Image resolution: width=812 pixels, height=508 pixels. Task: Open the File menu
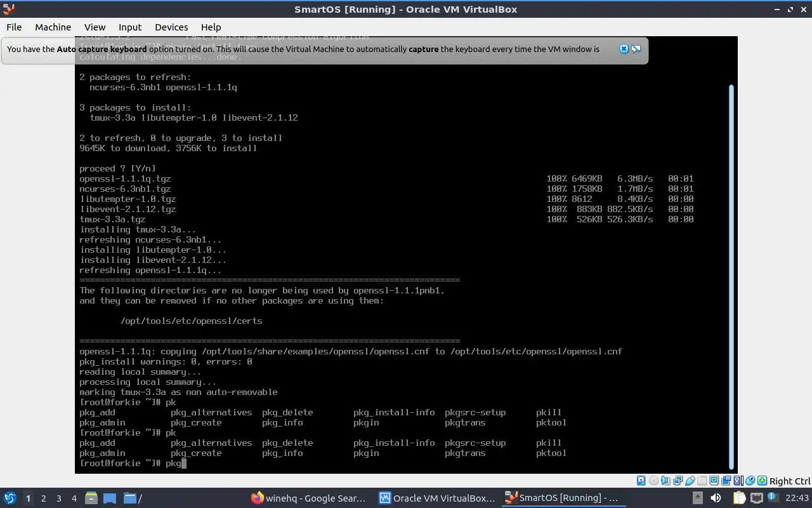pyautogui.click(x=14, y=27)
